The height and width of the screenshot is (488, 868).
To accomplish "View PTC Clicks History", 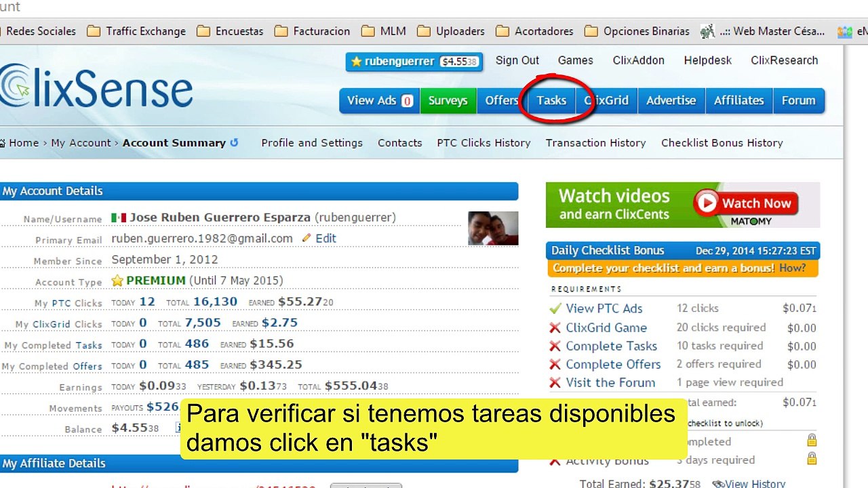I will click(484, 143).
